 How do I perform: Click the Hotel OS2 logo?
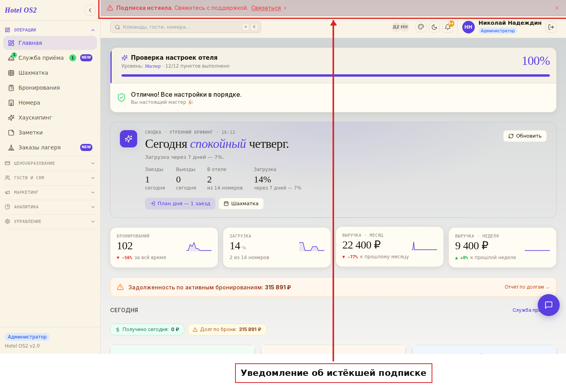pyautogui.click(x=21, y=10)
